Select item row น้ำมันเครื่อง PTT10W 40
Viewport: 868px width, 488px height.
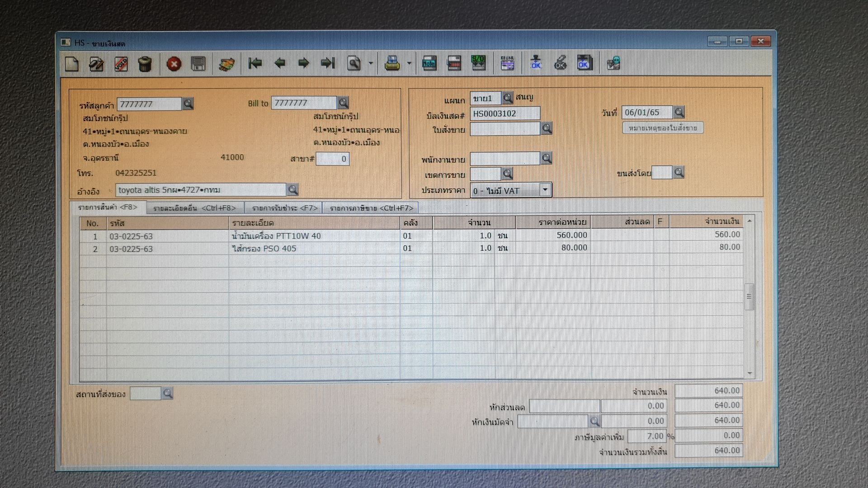coord(411,235)
